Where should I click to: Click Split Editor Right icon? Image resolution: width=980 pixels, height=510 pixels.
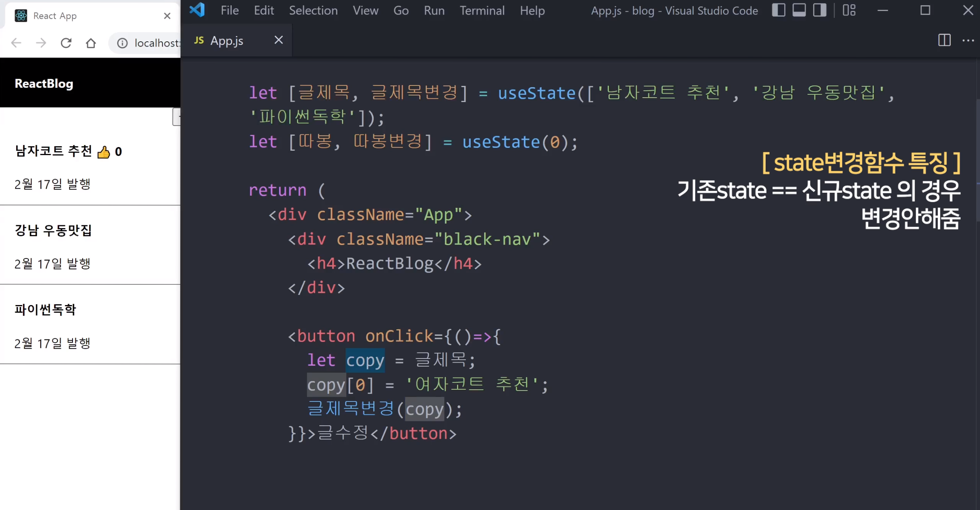pyautogui.click(x=944, y=40)
